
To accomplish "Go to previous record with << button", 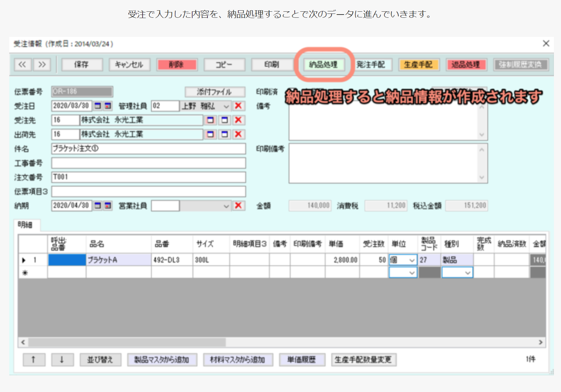I will click(22, 65).
